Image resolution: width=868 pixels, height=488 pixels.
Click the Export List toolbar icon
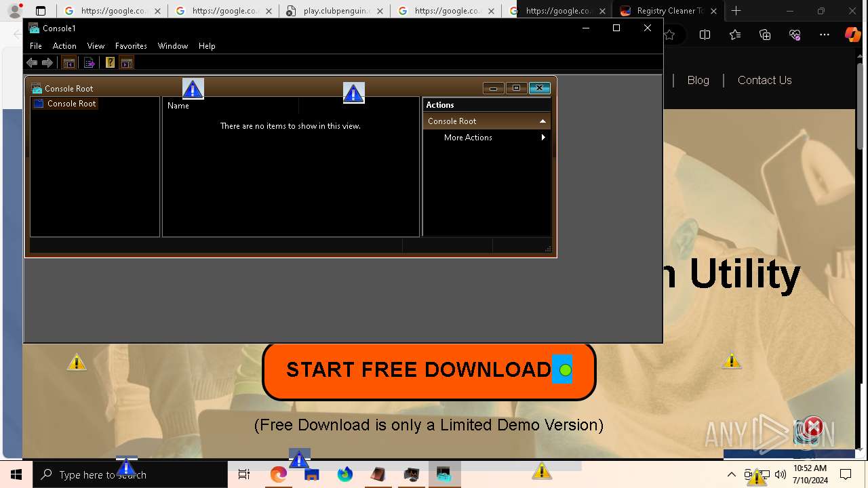point(89,63)
